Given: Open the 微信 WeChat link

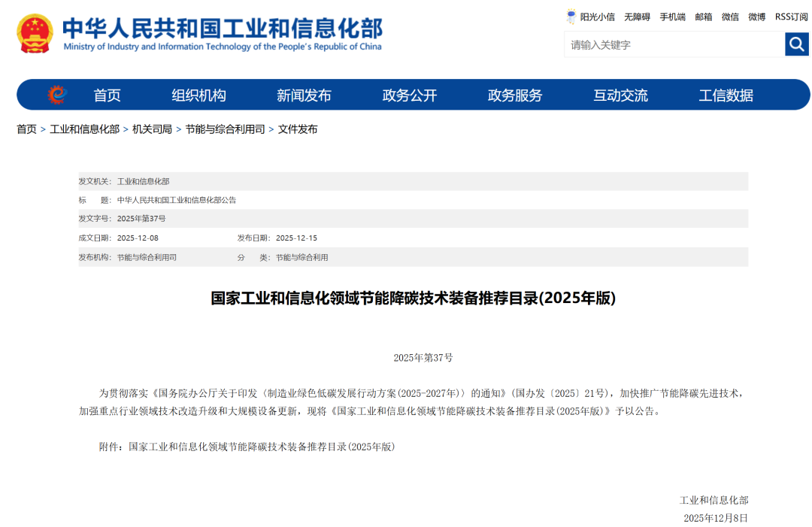Looking at the screenshot, I should point(729,17).
